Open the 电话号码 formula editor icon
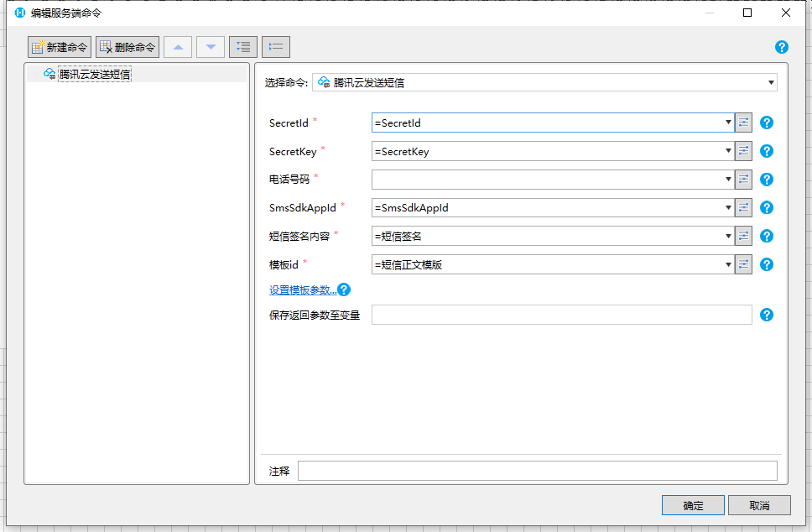Image resolution: width=812 pixels, height=532 pixels. 744,180
